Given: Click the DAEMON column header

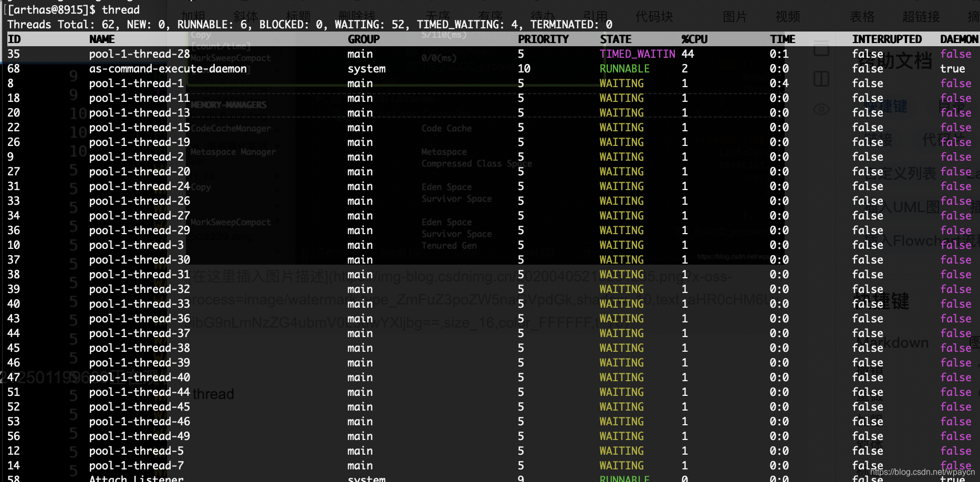Looking at the screenshot, I should coord(959,39).
